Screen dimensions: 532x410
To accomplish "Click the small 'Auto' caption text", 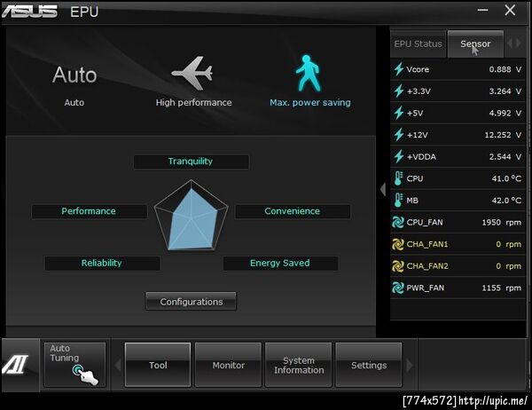I will point(74,103).
